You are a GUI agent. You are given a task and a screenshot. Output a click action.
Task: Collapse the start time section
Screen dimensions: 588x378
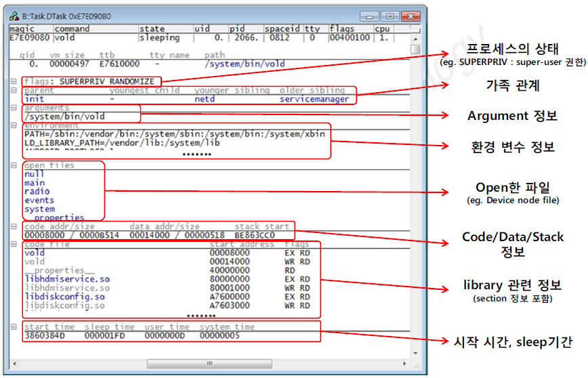tap(14, 327)
